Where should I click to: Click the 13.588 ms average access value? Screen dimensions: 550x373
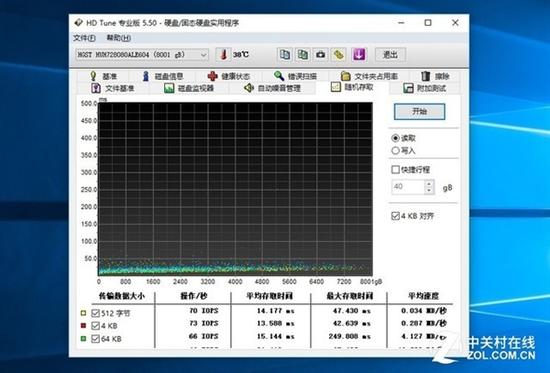pos(275,324)
